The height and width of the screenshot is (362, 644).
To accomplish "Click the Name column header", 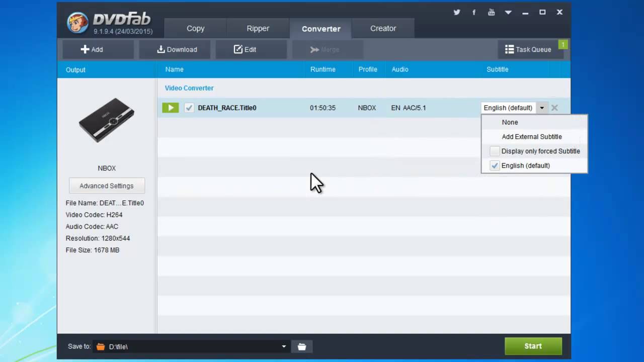I will coord(175,69).
